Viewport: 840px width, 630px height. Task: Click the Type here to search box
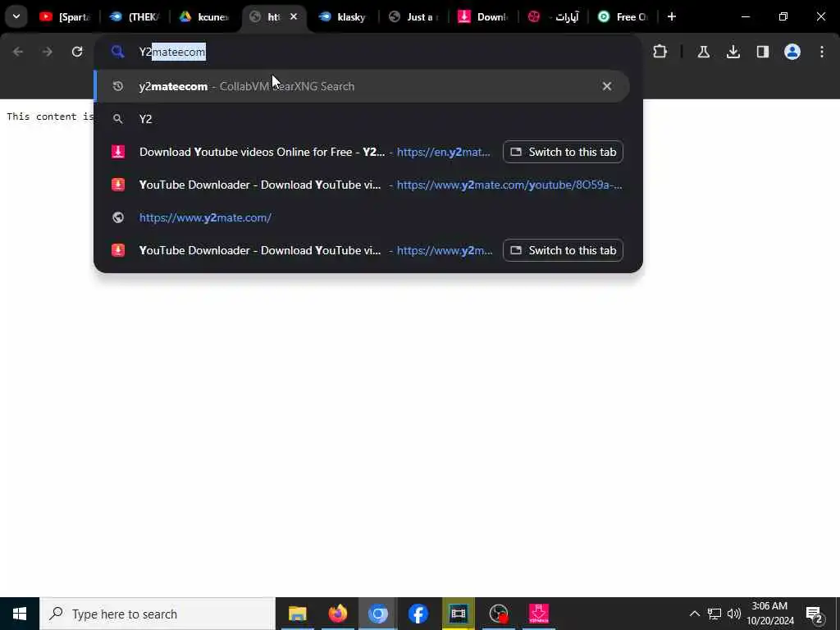tap(157, 614)
